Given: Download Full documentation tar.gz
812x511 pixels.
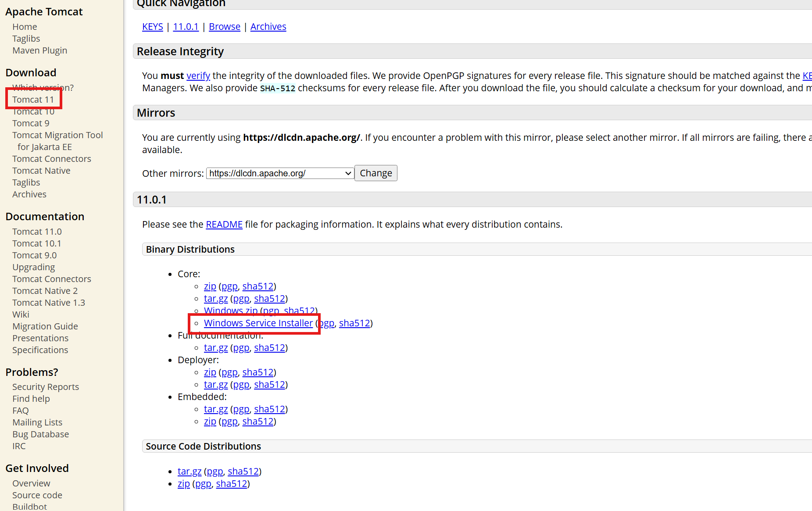Looking at the screenshot, I should pos(216,348).
